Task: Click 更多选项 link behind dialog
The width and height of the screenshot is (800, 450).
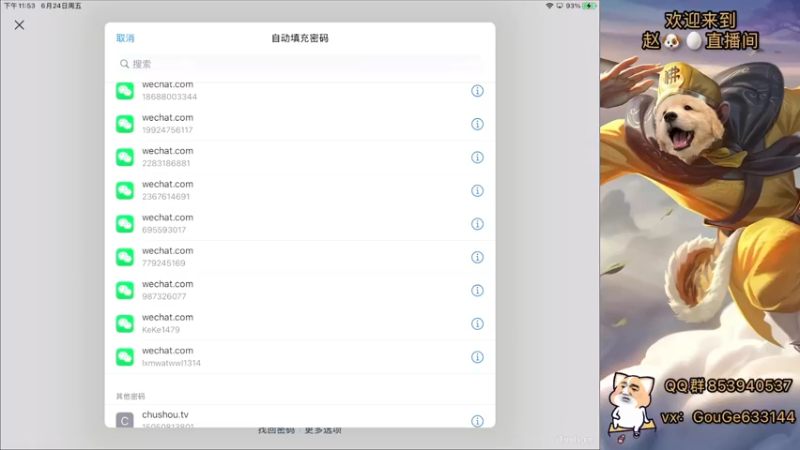Action: pyautogui.click(x=323, y=431)
